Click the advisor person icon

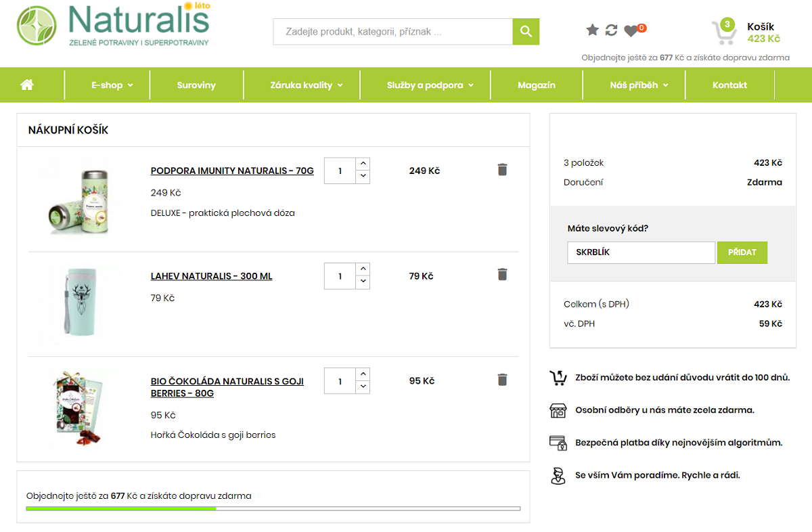pos(558,475)
